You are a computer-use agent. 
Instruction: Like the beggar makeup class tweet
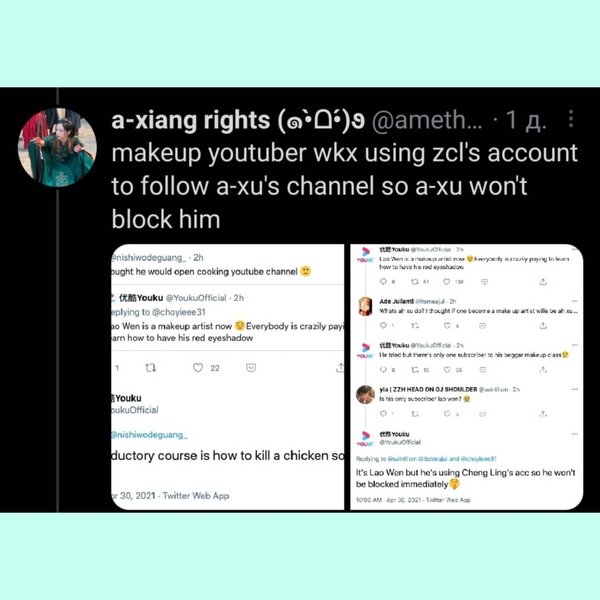coord(447,370)
